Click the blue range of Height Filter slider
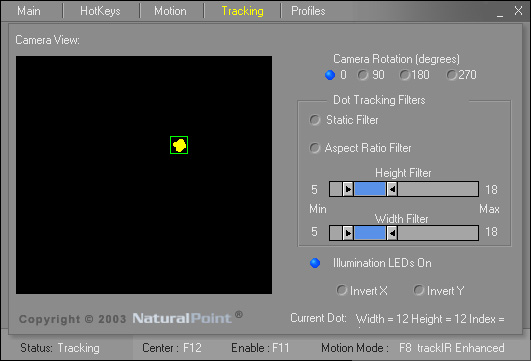 [370, 189]
